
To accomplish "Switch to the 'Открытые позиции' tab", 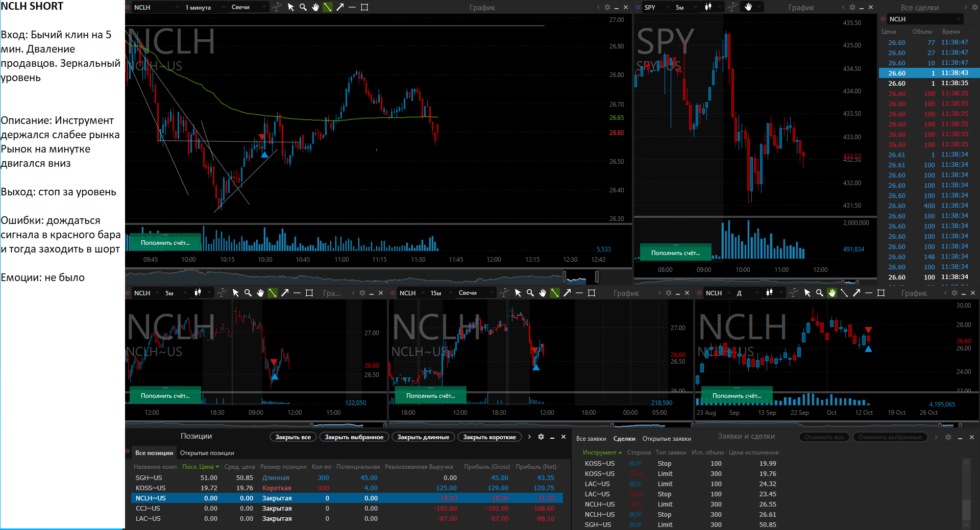I will pos(207,453).
